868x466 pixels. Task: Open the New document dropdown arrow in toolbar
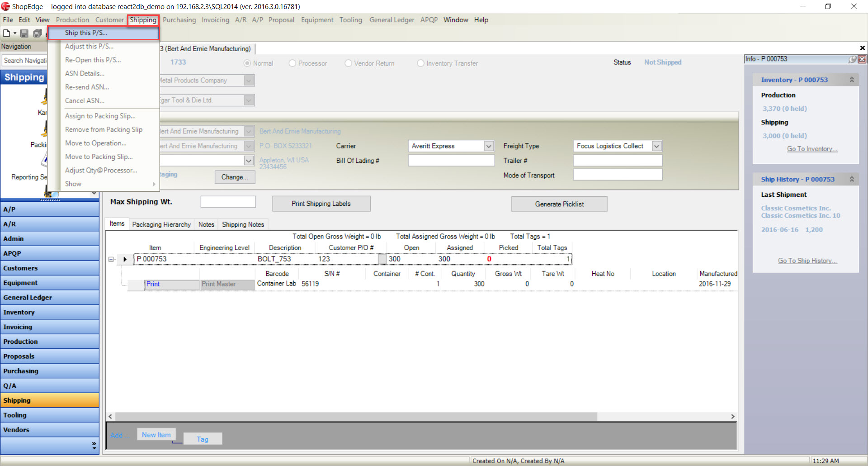click(x=15, y=33)
